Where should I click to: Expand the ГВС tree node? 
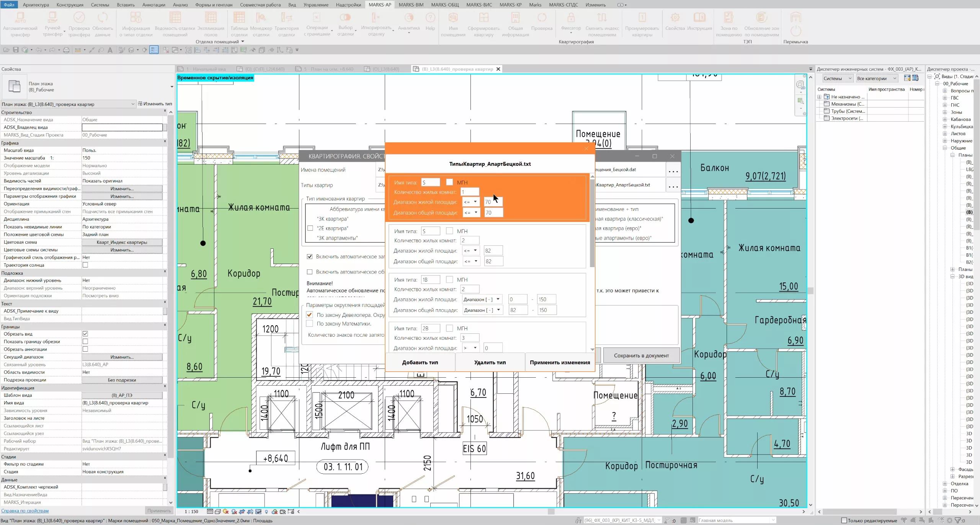pyautogui.click(x=945, y=98)
